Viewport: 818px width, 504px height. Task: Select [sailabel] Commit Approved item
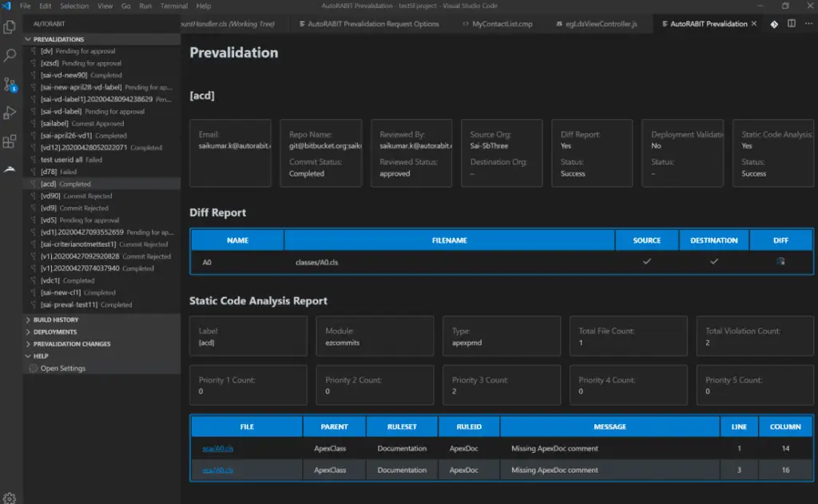pyautogui.click(x=101, y=124)
